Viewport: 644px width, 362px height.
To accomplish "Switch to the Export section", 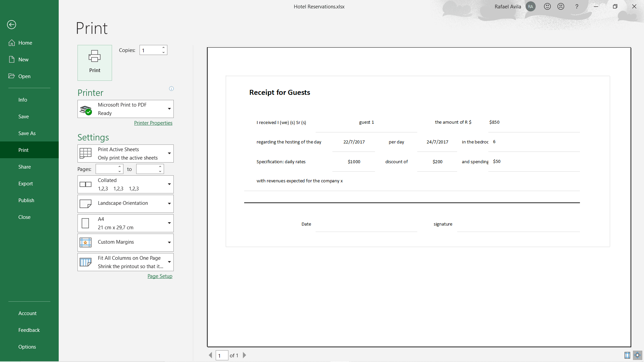I will 26,183.
